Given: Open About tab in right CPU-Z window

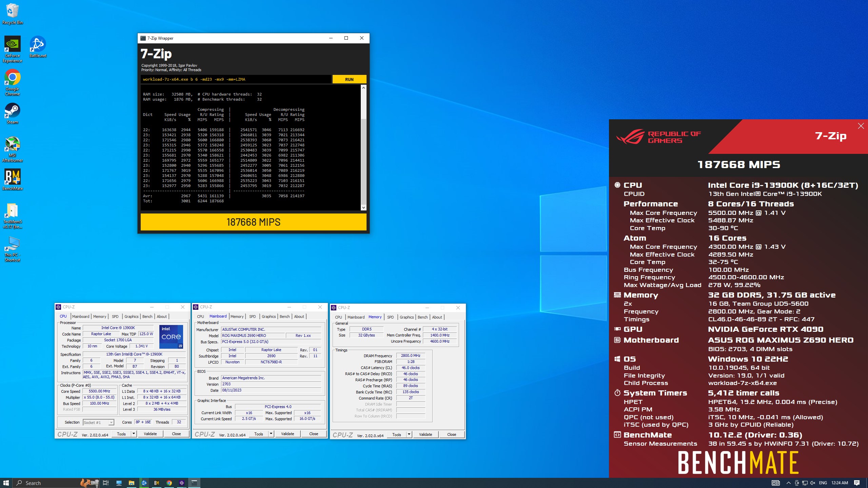Looking at the screenshot, I should coord(437,317).
